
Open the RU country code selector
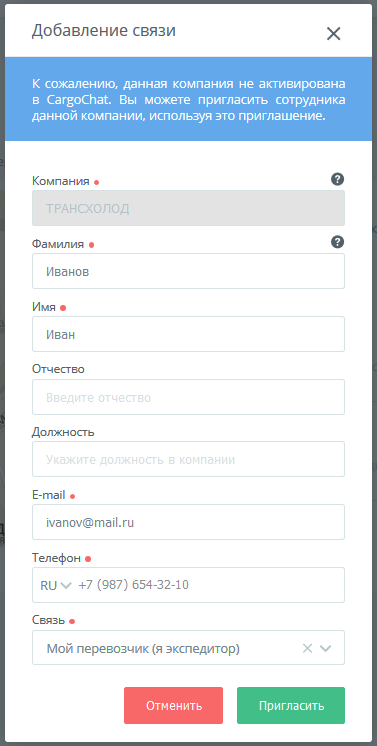pos(56,585)
